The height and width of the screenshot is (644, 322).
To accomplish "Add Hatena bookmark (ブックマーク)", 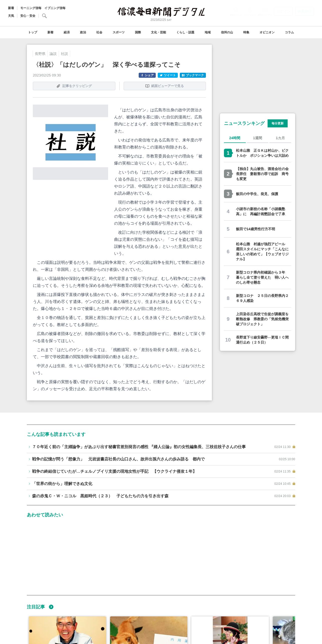I will (x=193, y=75).
